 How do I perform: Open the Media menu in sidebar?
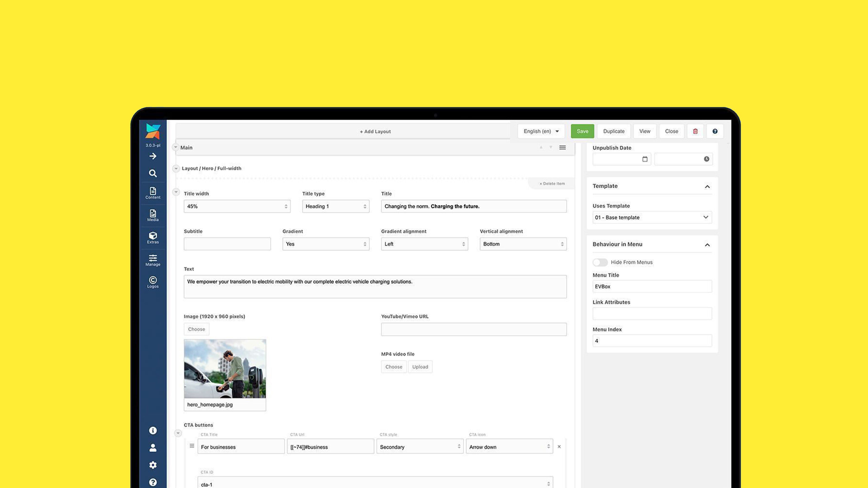[x=153, y=216]
